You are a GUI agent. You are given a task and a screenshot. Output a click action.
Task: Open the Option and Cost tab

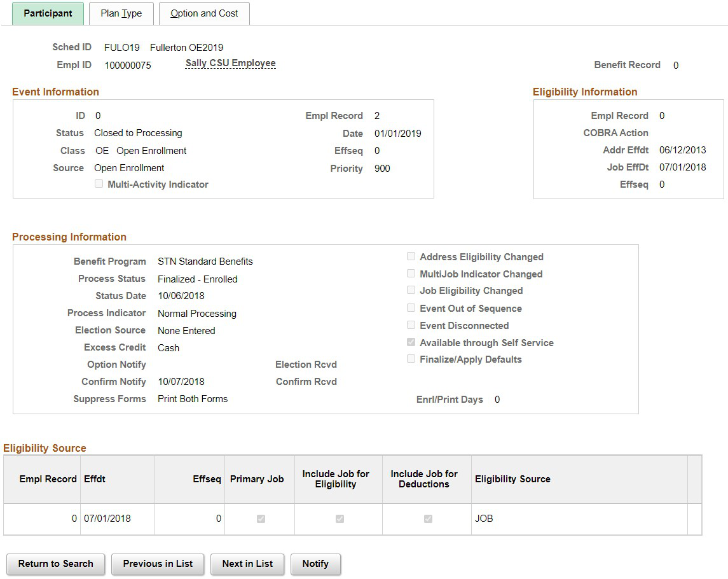click(204, 13)
